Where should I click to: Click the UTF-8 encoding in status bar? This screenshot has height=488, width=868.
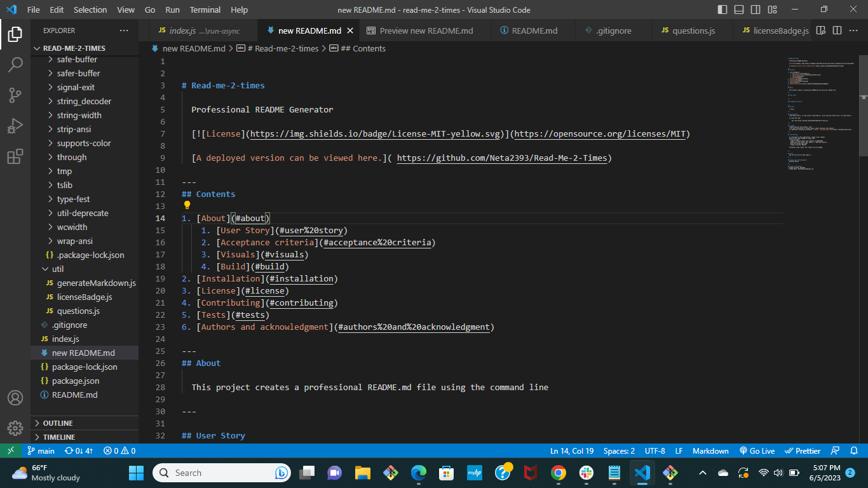pyautogui.click(x=654, y=451)
